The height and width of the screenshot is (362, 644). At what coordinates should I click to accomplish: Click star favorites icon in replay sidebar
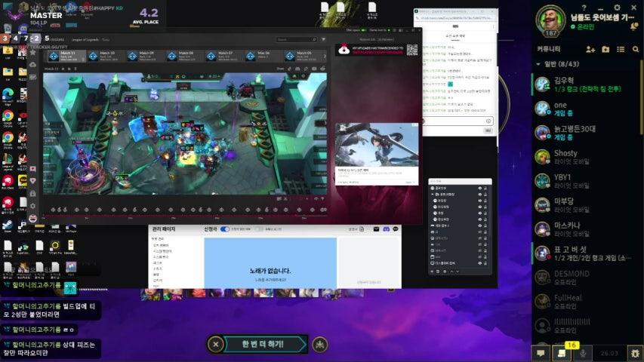pos(33,52)
